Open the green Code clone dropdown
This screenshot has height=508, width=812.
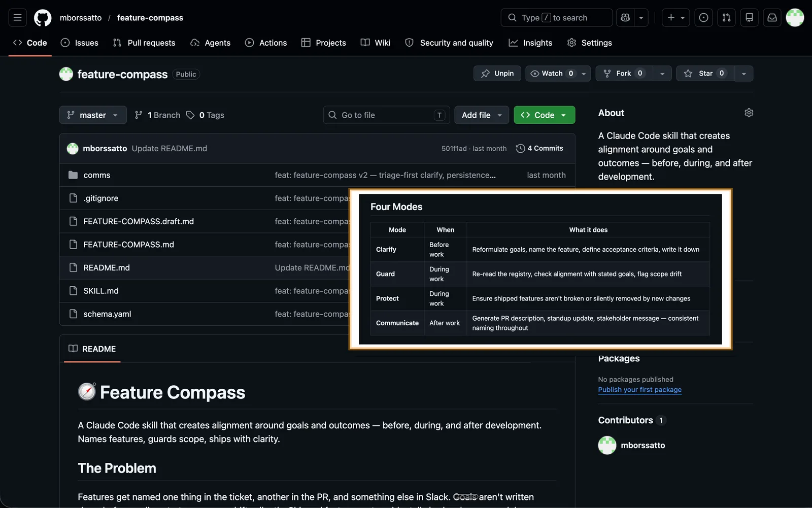tap(545, 115)
